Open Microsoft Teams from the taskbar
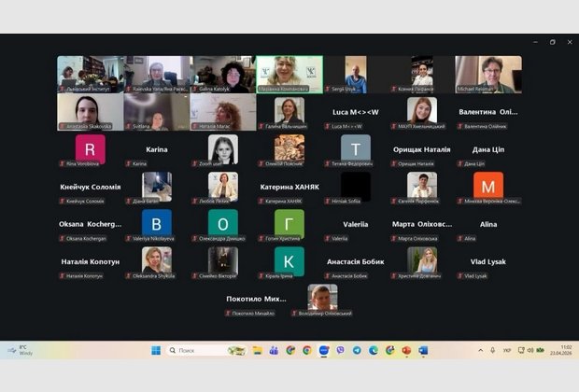The height and width of the screenshot is (392, 579). (274, 351)
